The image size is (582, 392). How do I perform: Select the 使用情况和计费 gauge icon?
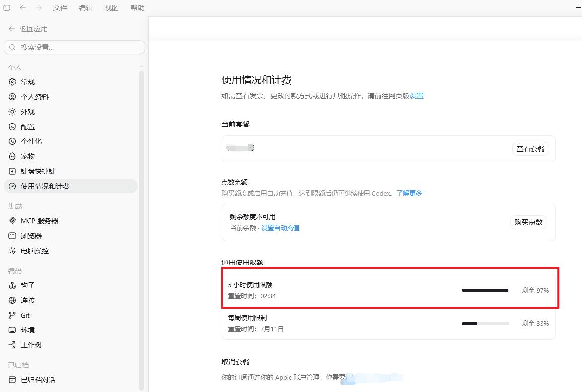12,186
